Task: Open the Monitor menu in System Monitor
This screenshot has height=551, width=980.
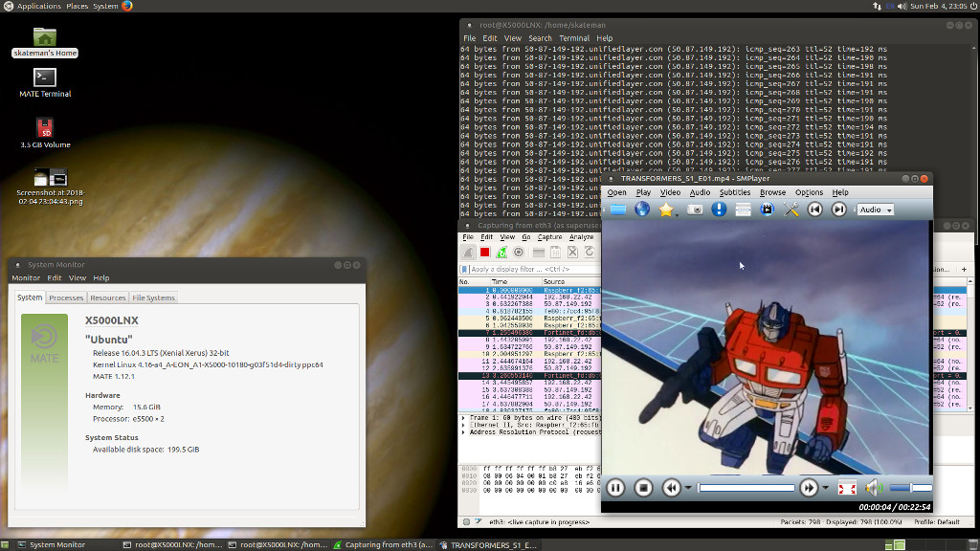Action: (26, 278)
